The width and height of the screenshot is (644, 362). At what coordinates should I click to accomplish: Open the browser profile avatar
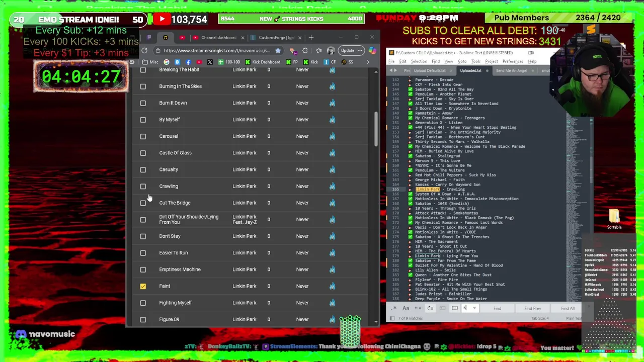point(331,50)
